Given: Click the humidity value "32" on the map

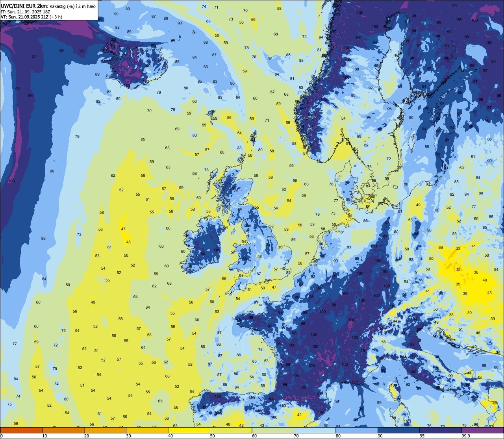Looking at the screenshot, I should (458, 269).
